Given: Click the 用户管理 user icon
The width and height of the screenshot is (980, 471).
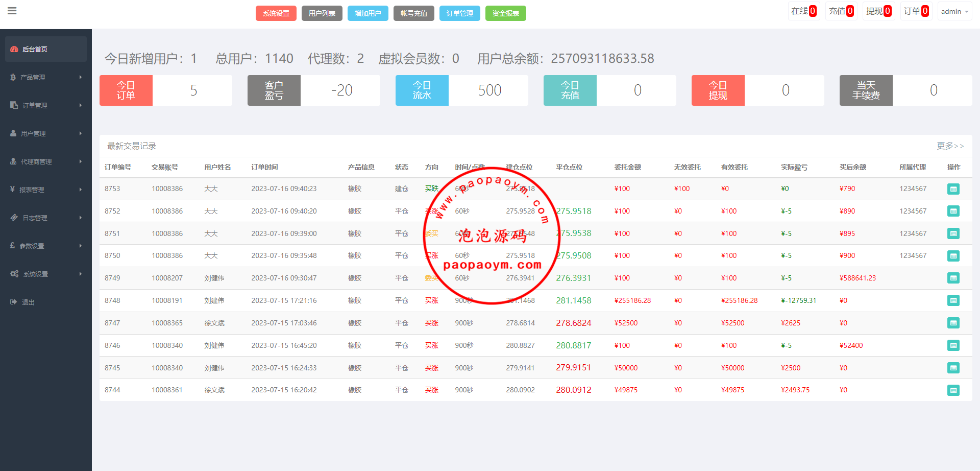Looking at the screenshot, I should click(13, 133).
